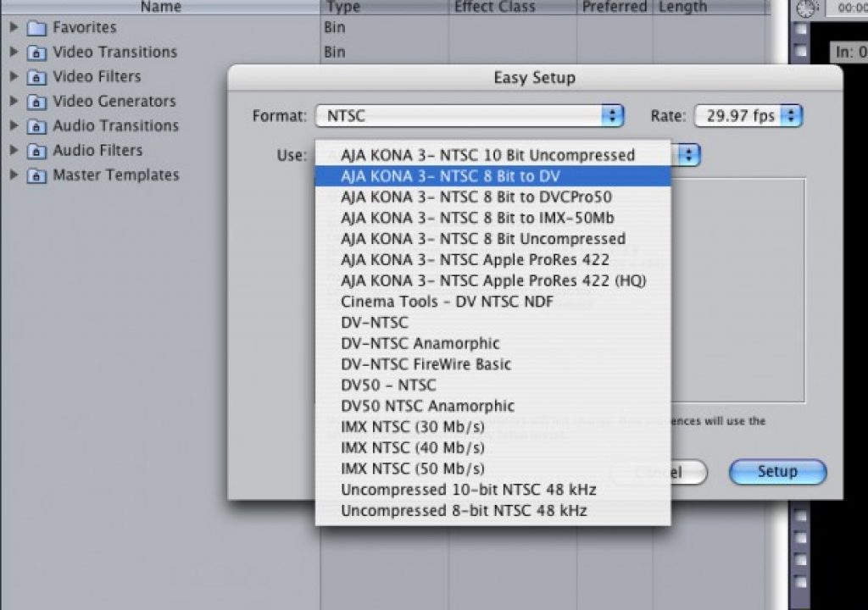Select the Video Filters row label
Image resolution: width=868 pixels, height=610 pixels.
click(97, 76)
